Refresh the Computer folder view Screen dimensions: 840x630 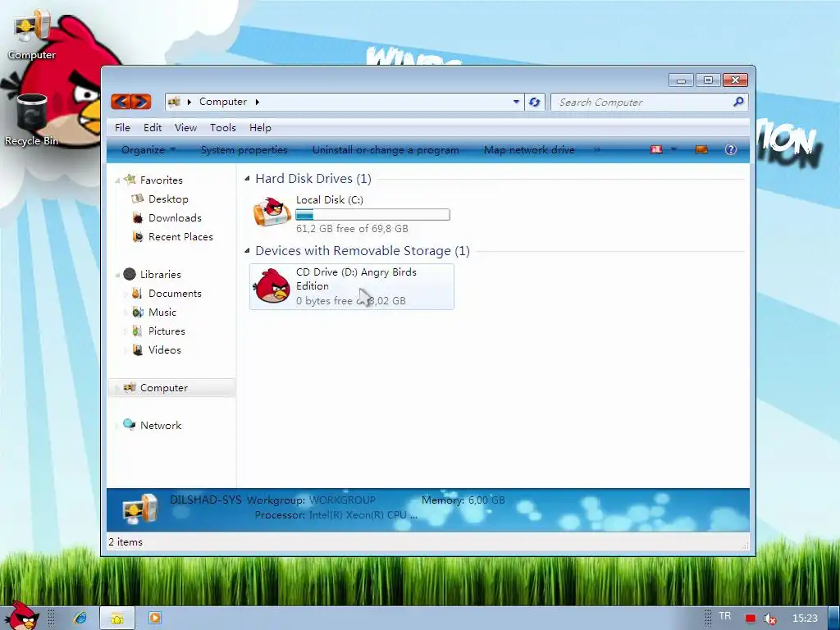[x=534, y=102]
